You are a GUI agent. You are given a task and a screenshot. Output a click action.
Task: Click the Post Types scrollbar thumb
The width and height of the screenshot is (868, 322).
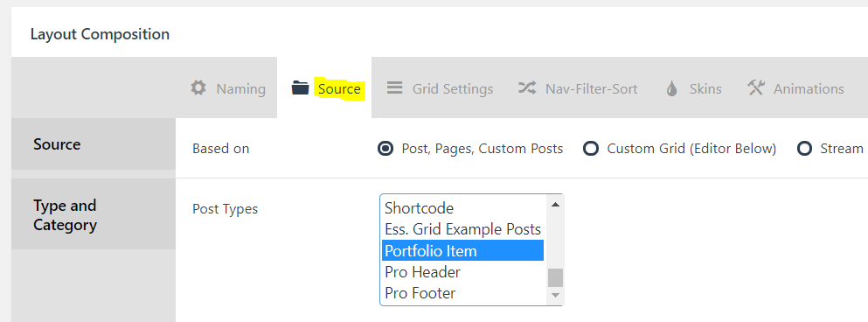(555, 277)
